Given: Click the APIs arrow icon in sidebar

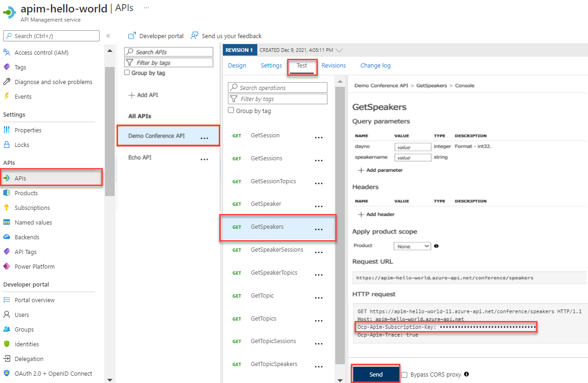Looking at the screenshot, I should 6,178.
